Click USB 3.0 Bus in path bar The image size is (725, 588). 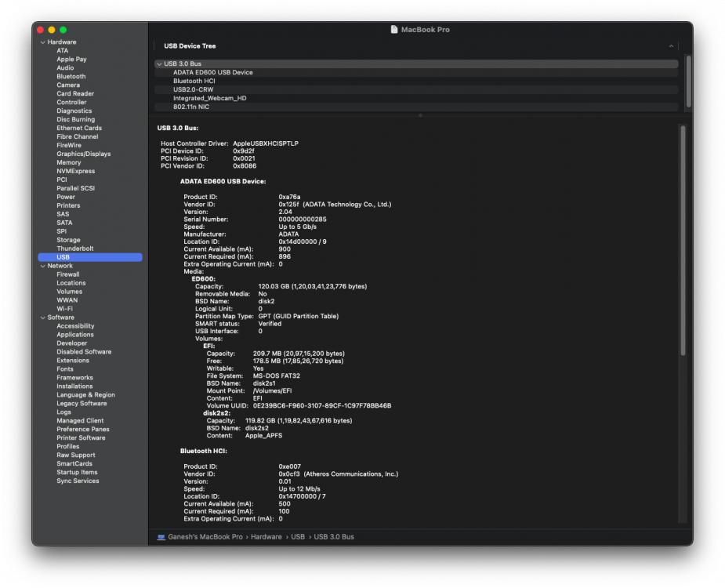(334, 537)
